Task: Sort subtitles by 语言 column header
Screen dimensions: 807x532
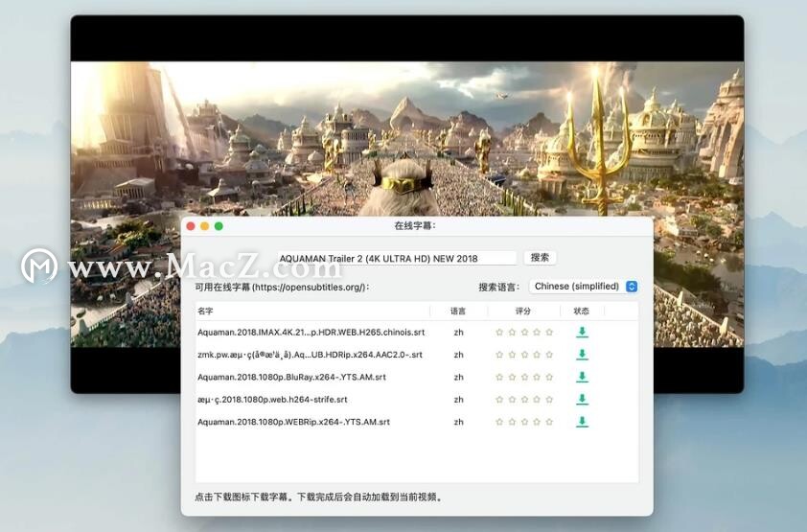Action: tap(458, 312)
